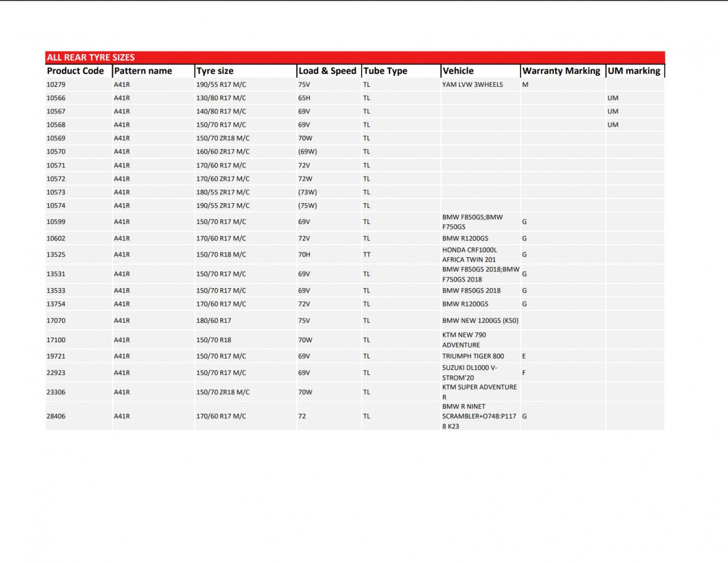Click product code 19721
The height and width of the screenshot is (563, 728).
(x=56, y=356)
